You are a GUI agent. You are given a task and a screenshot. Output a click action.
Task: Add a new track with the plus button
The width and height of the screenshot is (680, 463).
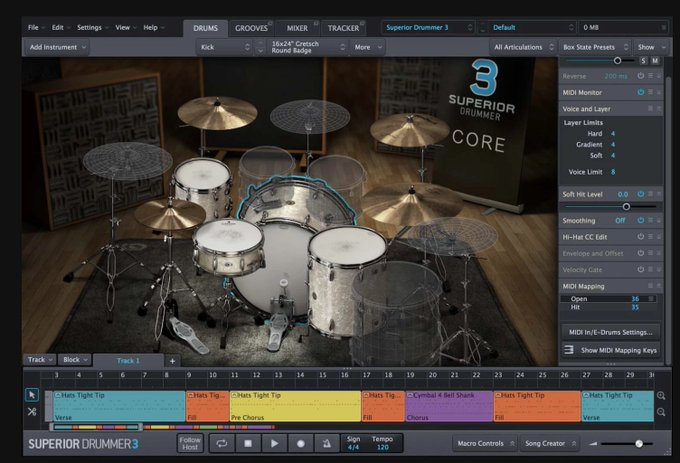tap(172, 361)
